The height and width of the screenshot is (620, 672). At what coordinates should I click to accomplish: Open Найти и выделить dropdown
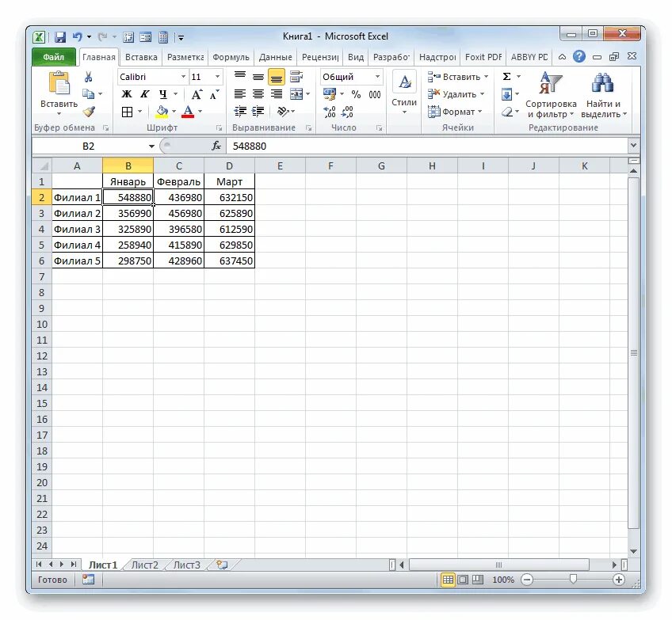click(x=603, y=95)
